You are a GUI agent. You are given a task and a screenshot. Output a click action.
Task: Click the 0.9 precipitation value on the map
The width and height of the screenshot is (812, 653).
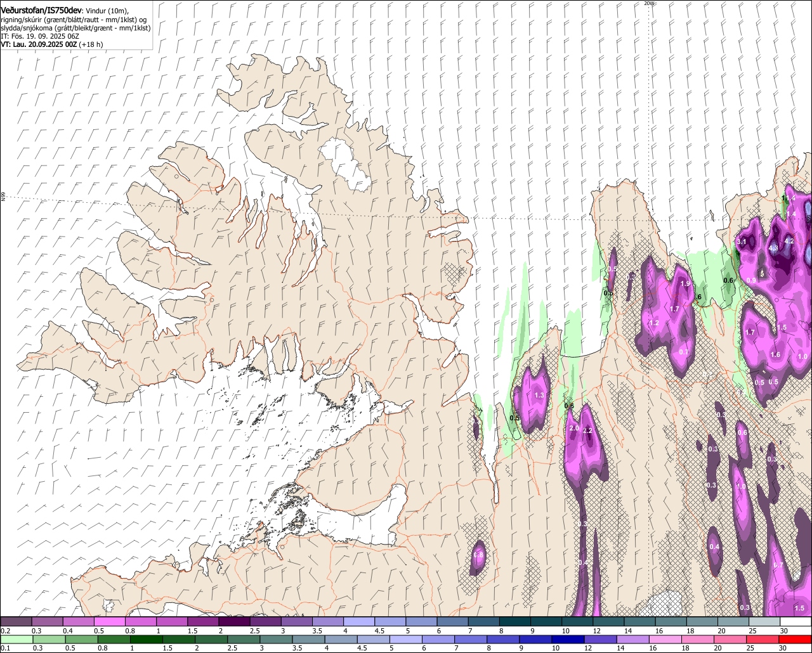pos(751,280)
